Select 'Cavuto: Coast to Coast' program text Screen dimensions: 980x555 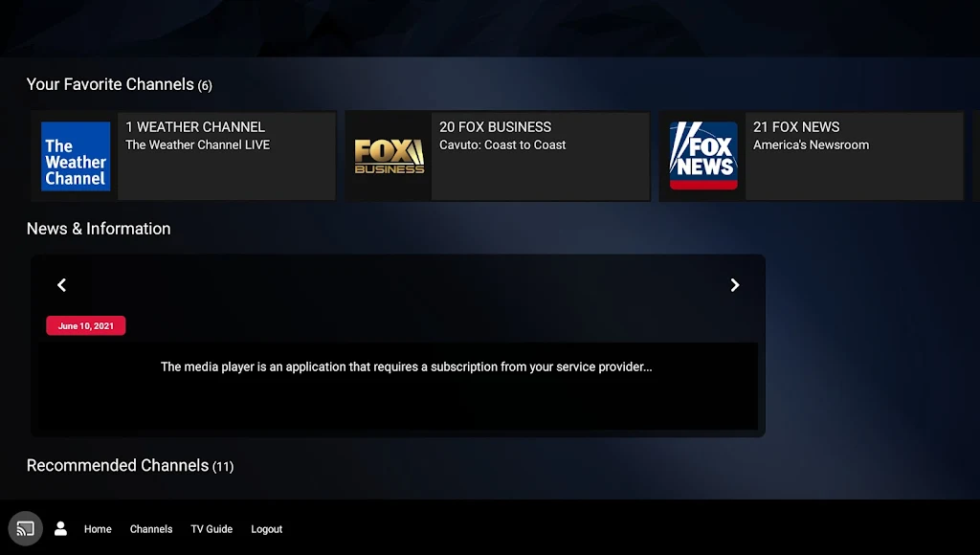coord(502,145)
